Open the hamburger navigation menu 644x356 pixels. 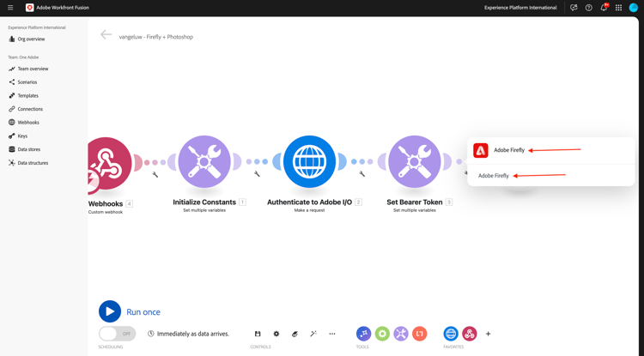10,8
